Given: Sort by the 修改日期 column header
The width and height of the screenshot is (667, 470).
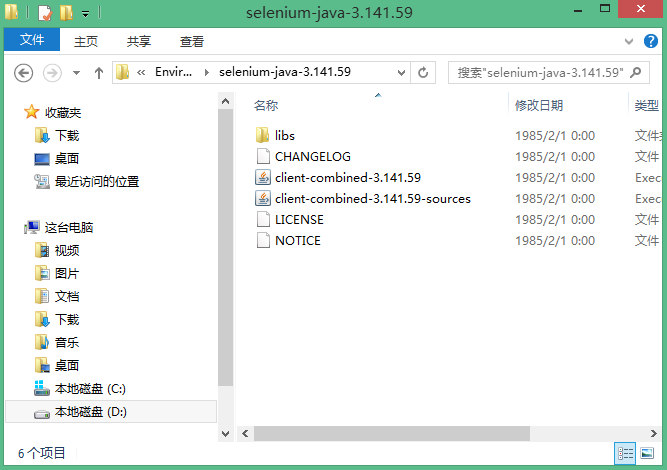Looking at the screenshot, I should [539, 105].
